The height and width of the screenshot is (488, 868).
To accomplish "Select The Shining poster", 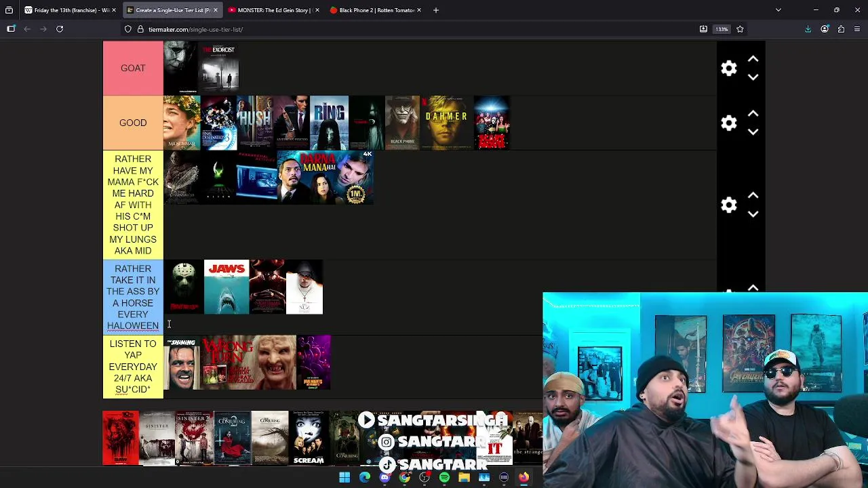I will click(x=182, y=363).
